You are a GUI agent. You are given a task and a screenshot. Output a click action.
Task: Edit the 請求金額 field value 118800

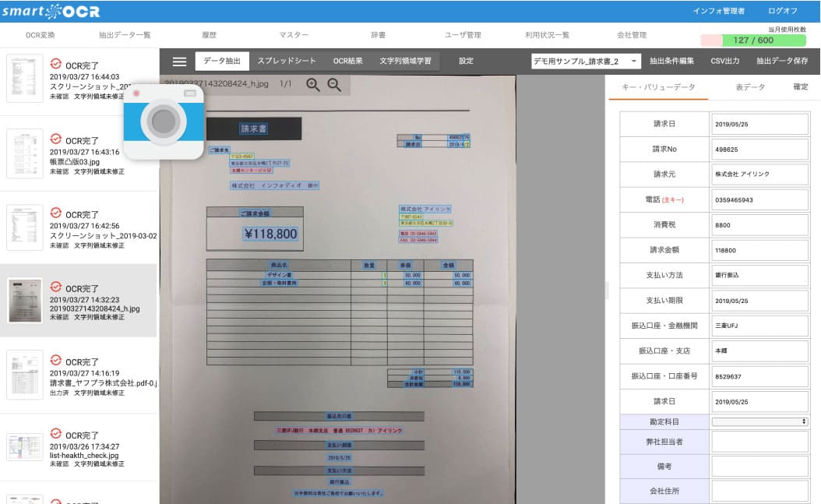pyautogui.click(x=759, y=250)
